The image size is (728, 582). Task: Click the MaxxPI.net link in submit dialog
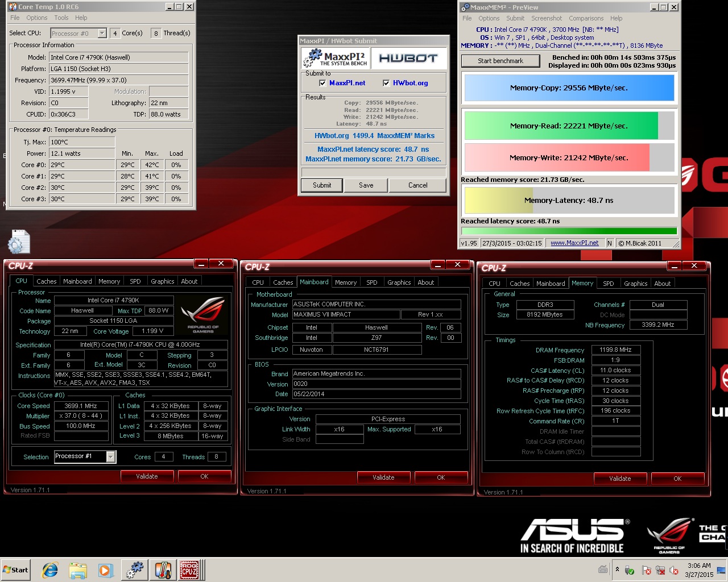(347, 83)
